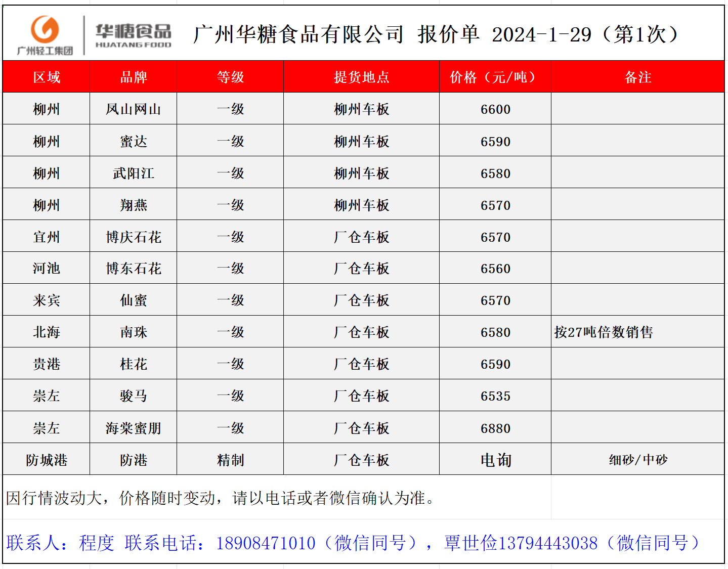Select the 品牌 column header

pyautogui.click(x=134, y=77)
